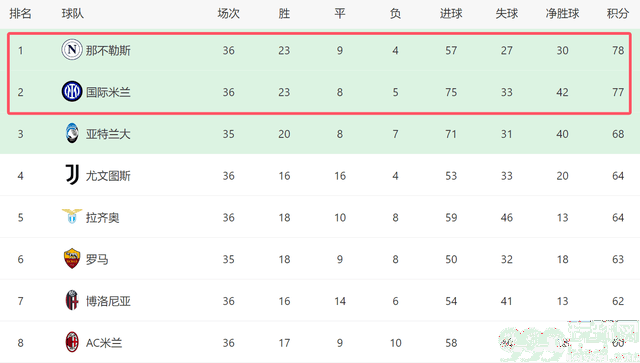Click the AC Milan crest

(72, 342)
